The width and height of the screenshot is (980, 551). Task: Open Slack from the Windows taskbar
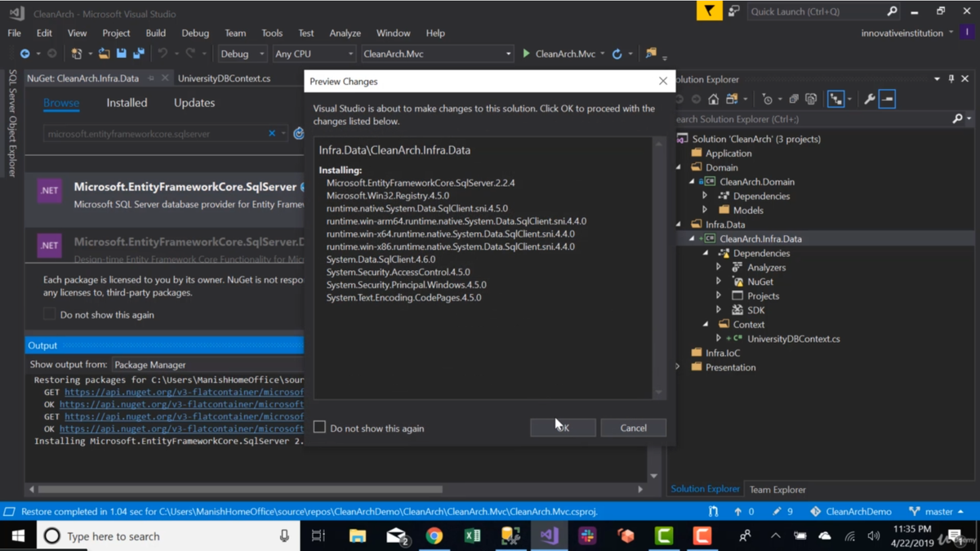587,535
